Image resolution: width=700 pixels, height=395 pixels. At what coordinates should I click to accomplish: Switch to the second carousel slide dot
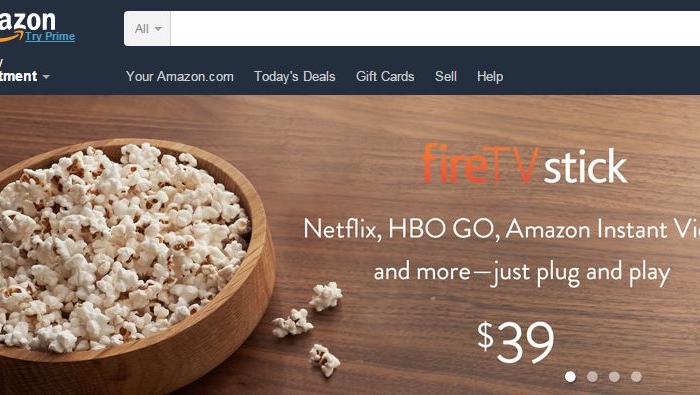tap(592, 377)
